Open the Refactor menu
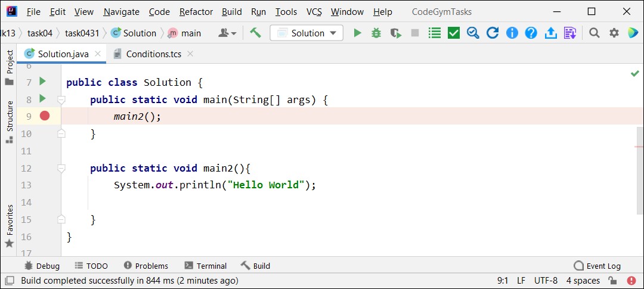The height and width of the screenshot is (289, 644). [196, 12]
